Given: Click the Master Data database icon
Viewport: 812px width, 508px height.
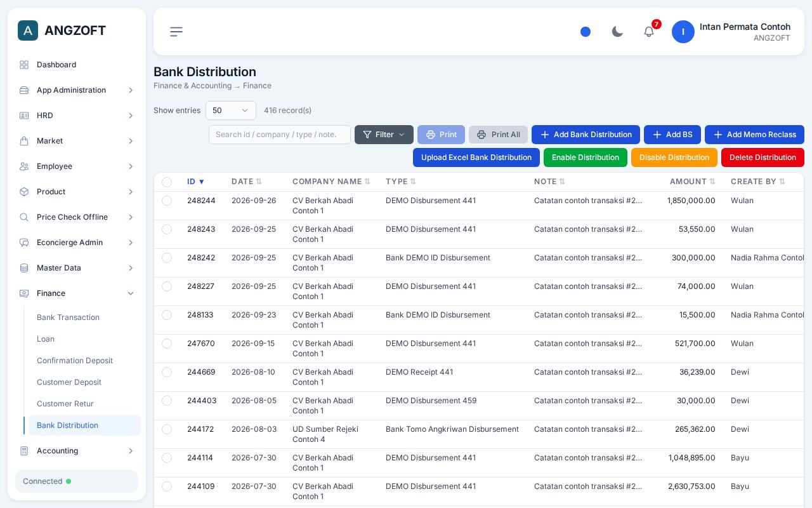Looking at the screenshot, I should 24,268.
